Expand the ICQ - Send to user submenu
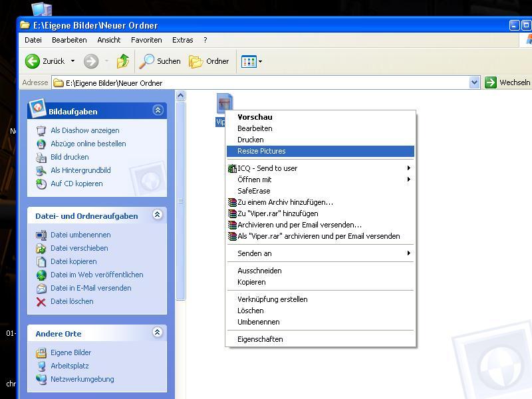Image resolution: width=532 pixels, height=399 pixels. (x=409, y=168)
